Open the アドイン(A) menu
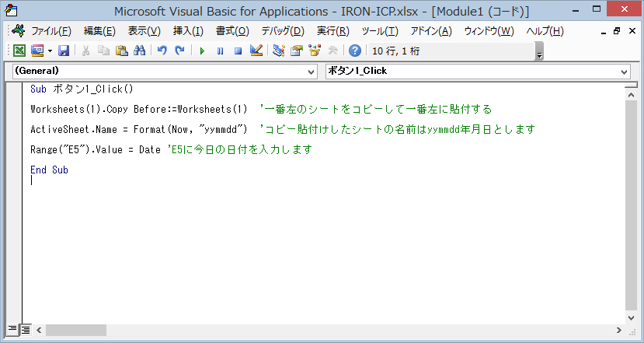644x343 pixels. (431, 31)
